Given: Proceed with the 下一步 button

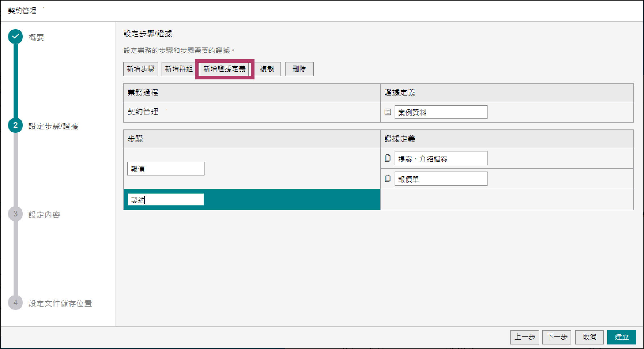Looking at the screenshot, I should [557, 337].
